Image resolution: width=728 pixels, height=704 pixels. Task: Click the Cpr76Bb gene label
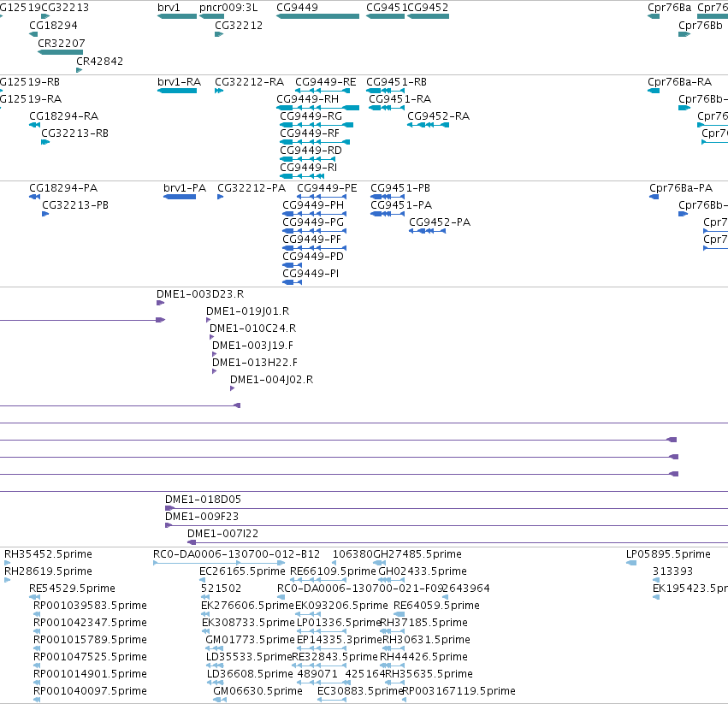(700, 25)
